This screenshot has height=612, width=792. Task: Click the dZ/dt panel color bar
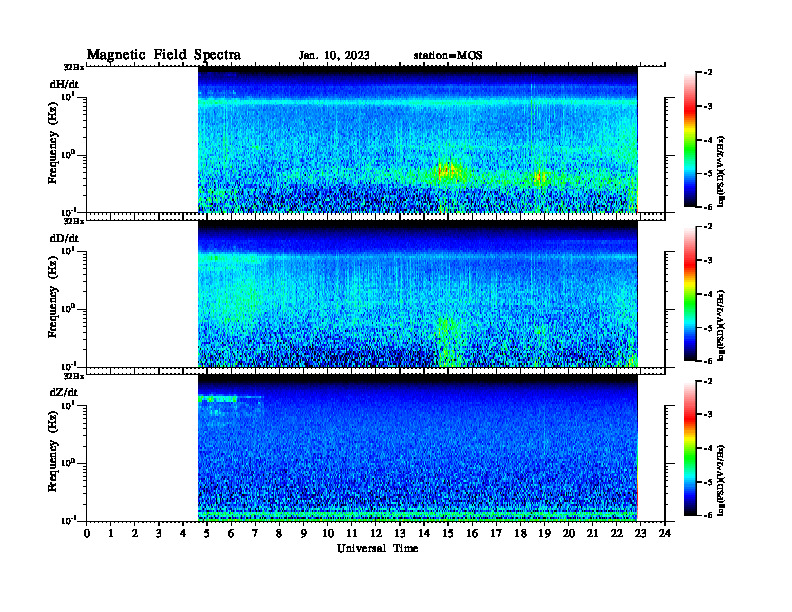pyautogui.click(x=690, y=448)
